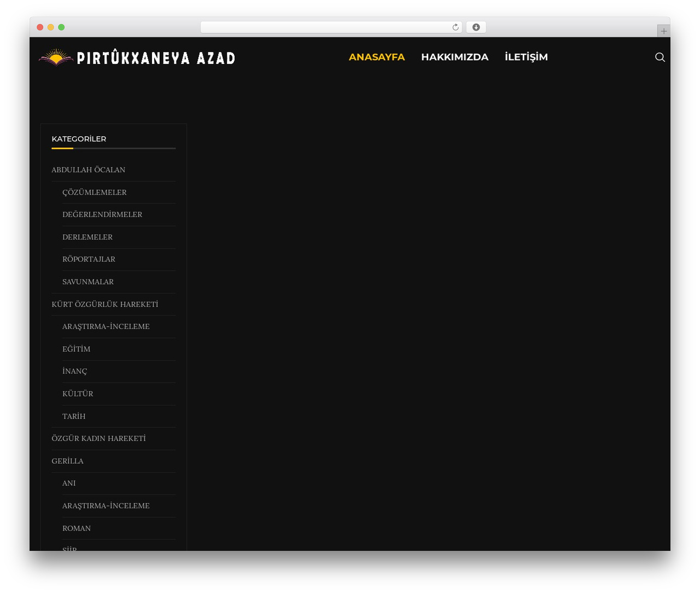This screenshot has height=593, width=700.
Task: Click the PIRTÛKXANEYA AZAD site title
Action: [x=156, y=57]
